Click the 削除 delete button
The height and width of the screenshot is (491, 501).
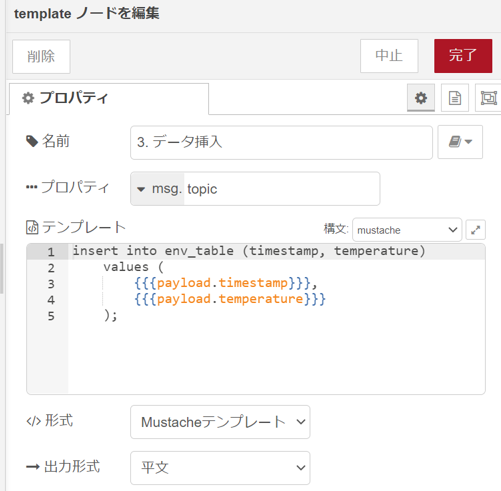click(x=41, y=56)
